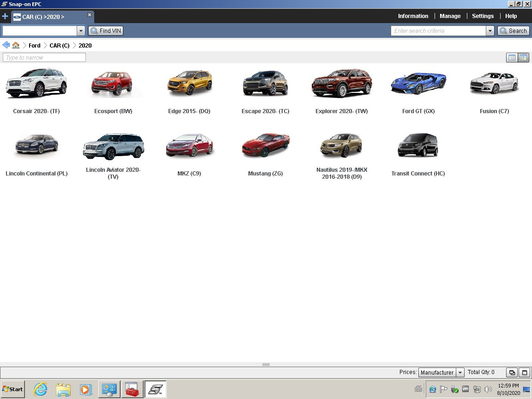Viewport: 532px width, 399px height.
Task: Click the maximize panel icon in status bar
Action: point(524,373)
